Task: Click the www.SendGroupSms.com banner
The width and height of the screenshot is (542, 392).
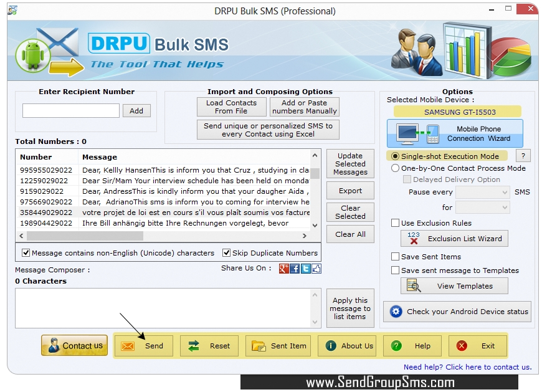Action: coord(379,382)
